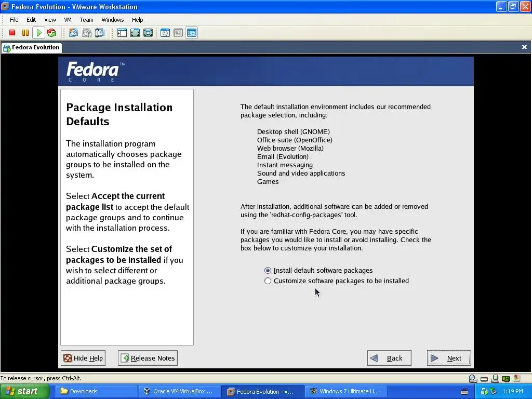532x399 pixels.
Task: Click the Revert to snapshot icon
Action: (x=87, y=33)
